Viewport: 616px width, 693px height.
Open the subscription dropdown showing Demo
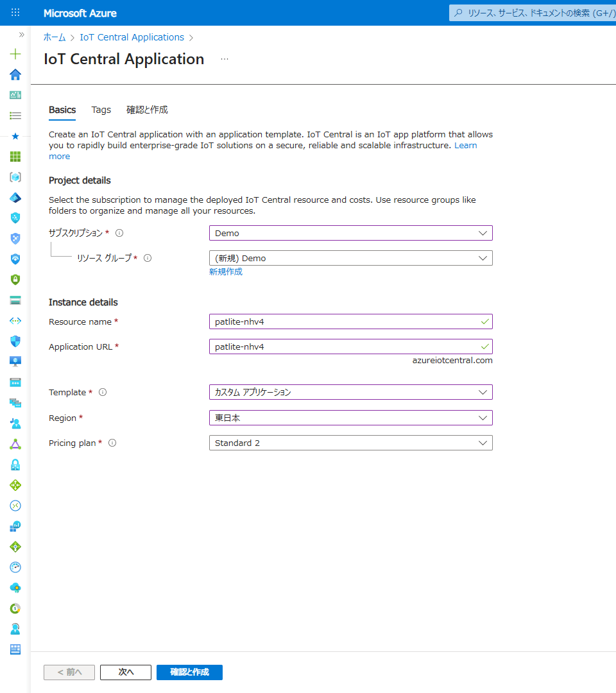click(x=351, y=233)
